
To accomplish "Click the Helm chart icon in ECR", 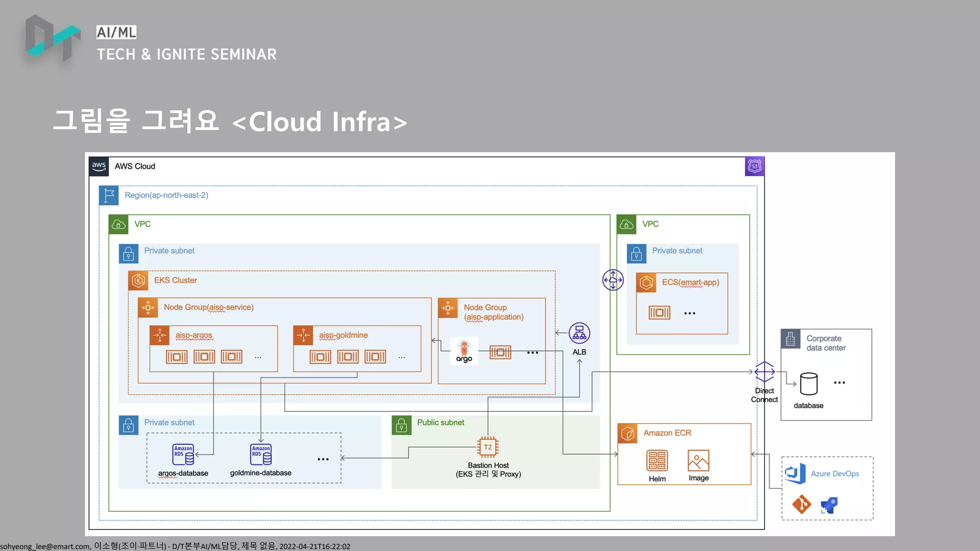I will coord(657,461).
